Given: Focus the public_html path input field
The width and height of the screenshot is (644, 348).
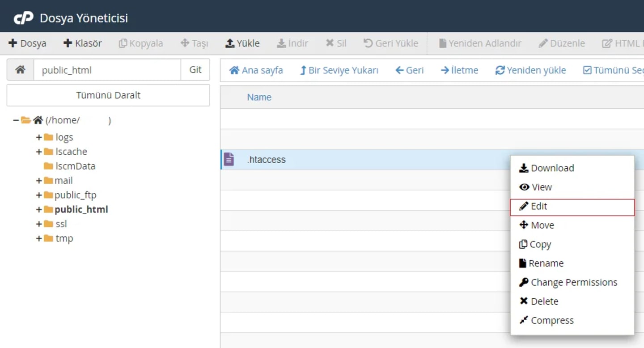Looking at the screenshot, I should [x=107, y=70].
